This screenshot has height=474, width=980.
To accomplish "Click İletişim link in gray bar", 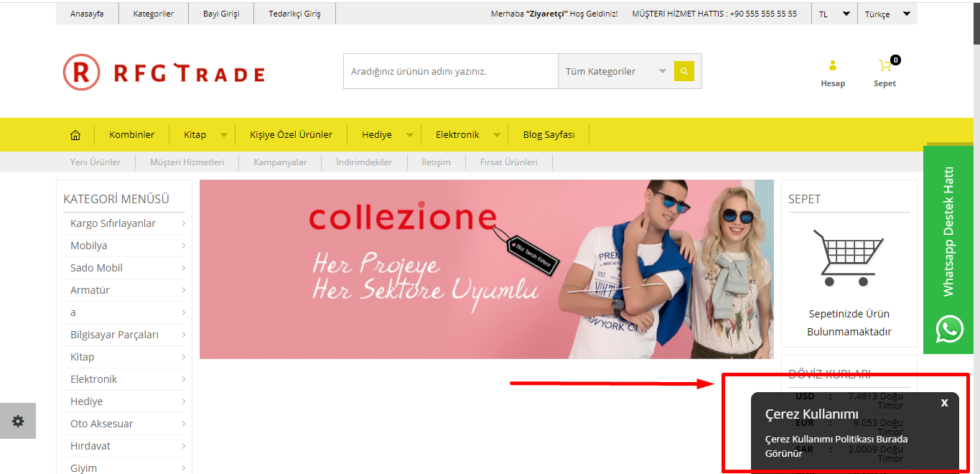I will (x=436, y=162).
